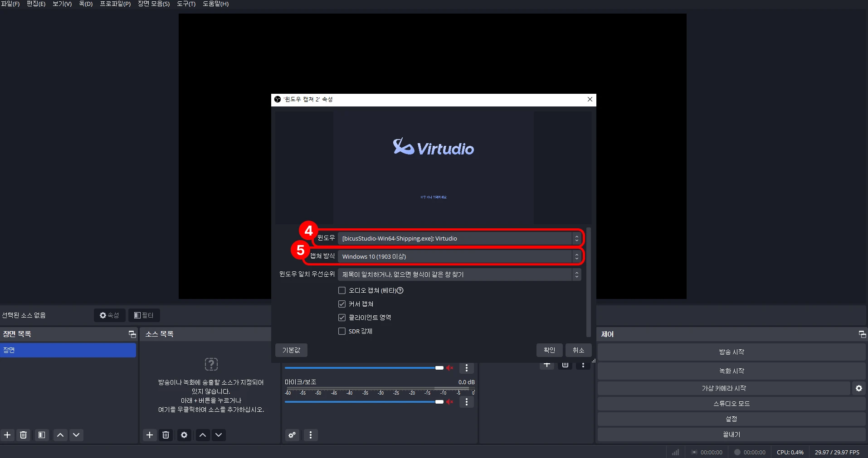Add a new scene with plus icon
868x458 pixels.
(7, 435)
